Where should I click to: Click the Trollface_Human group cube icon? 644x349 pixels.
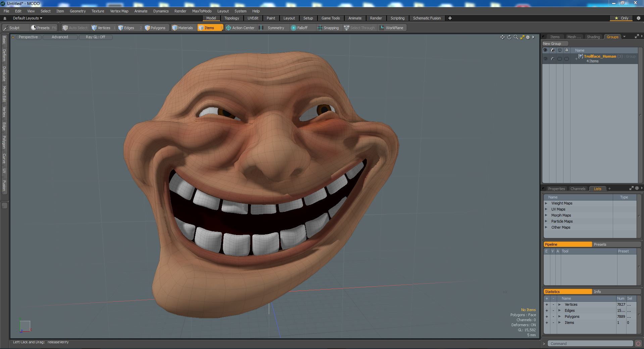coord(581,56)
